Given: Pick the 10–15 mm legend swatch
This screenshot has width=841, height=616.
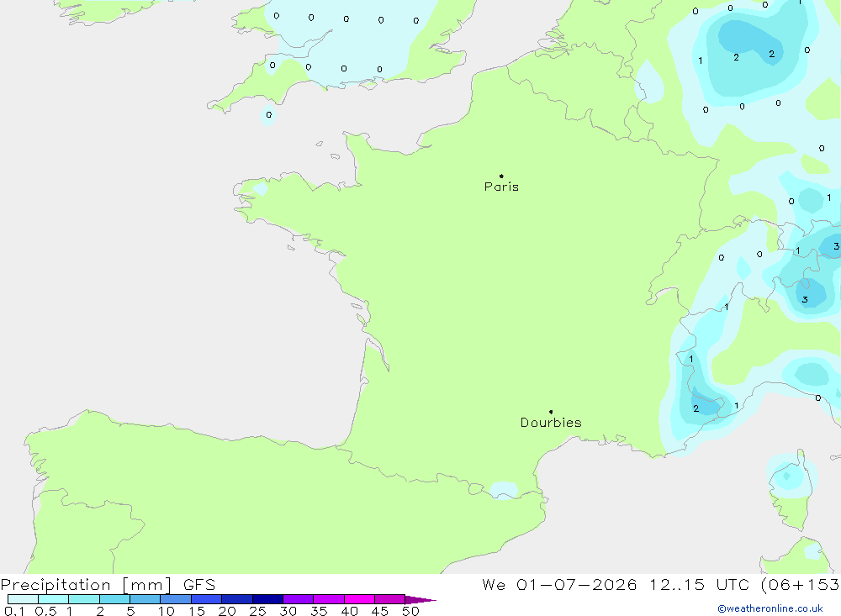Looking at the screenshot, I should click(176, 599).
